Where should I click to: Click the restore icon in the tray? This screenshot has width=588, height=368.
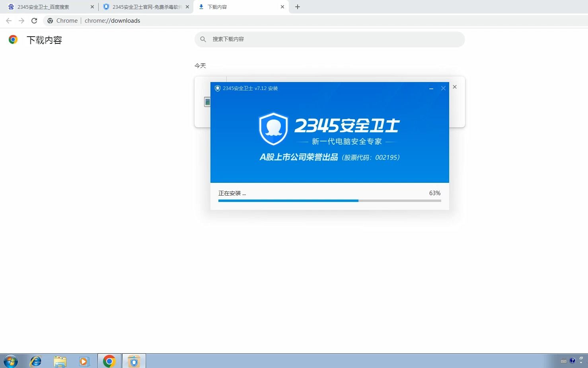(581, 358)
